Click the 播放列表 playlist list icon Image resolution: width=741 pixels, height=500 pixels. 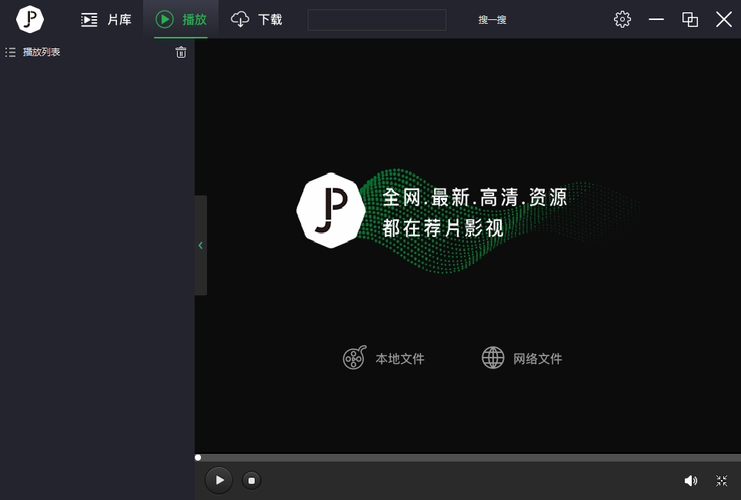point(10,52)
